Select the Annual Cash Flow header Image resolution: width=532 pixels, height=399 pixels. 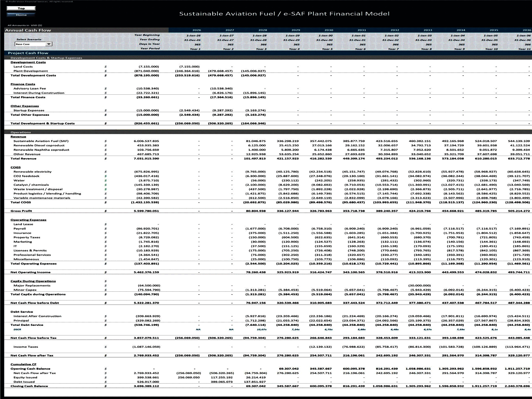pyautogui.click(x=28, y=30)
